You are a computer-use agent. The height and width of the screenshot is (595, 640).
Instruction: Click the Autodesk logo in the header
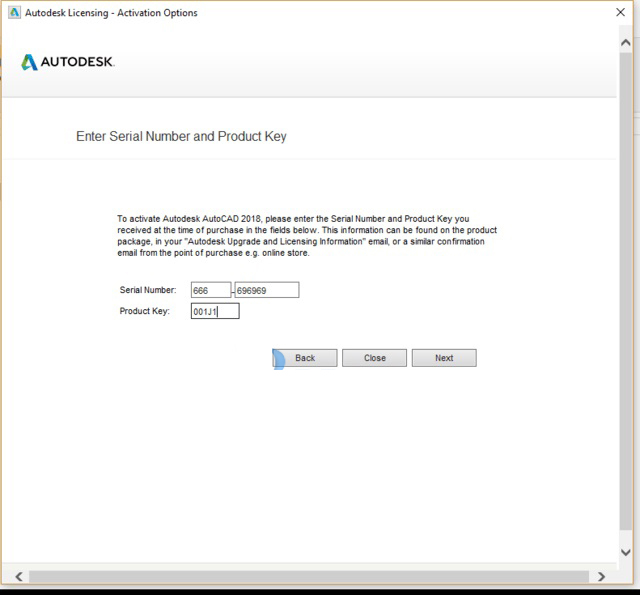pos(68,62)
